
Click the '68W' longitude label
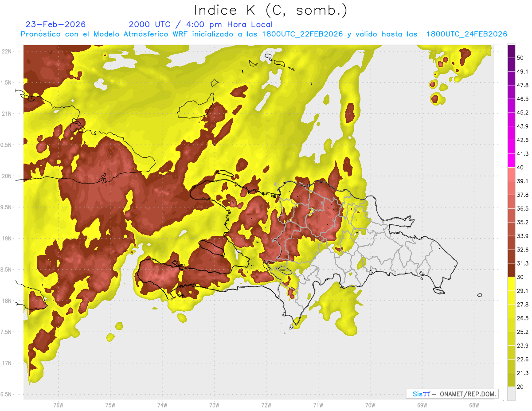(x=474, y=405)
